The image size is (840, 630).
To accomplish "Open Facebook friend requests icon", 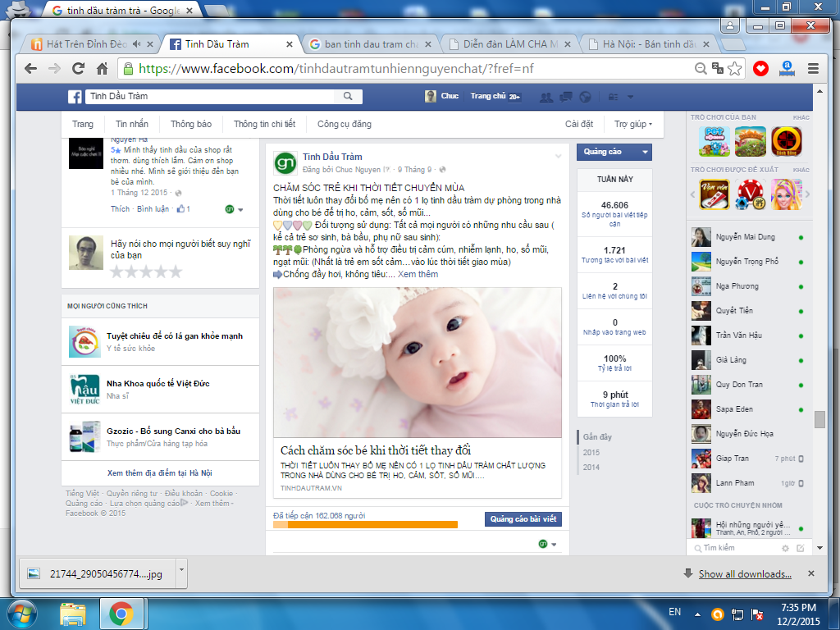I will [x=546, y=97].
